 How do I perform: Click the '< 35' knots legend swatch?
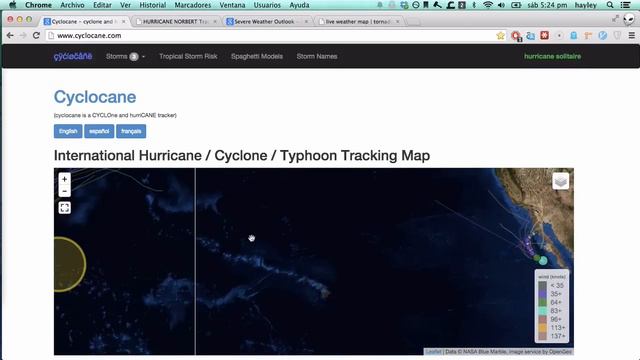542,285
